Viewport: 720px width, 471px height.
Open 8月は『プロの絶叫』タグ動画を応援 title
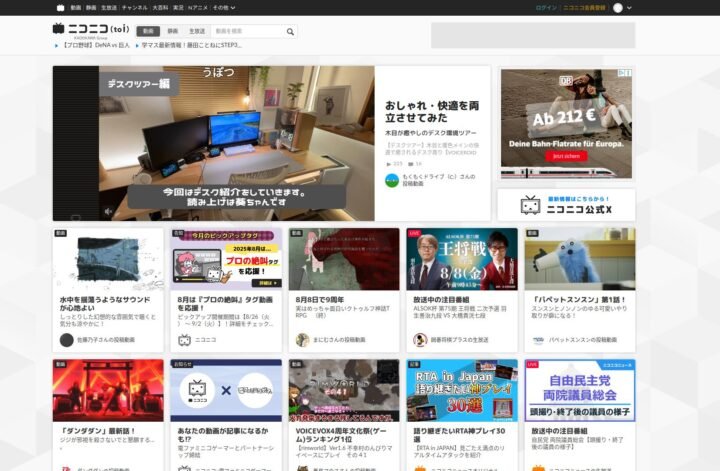(225, 303)
